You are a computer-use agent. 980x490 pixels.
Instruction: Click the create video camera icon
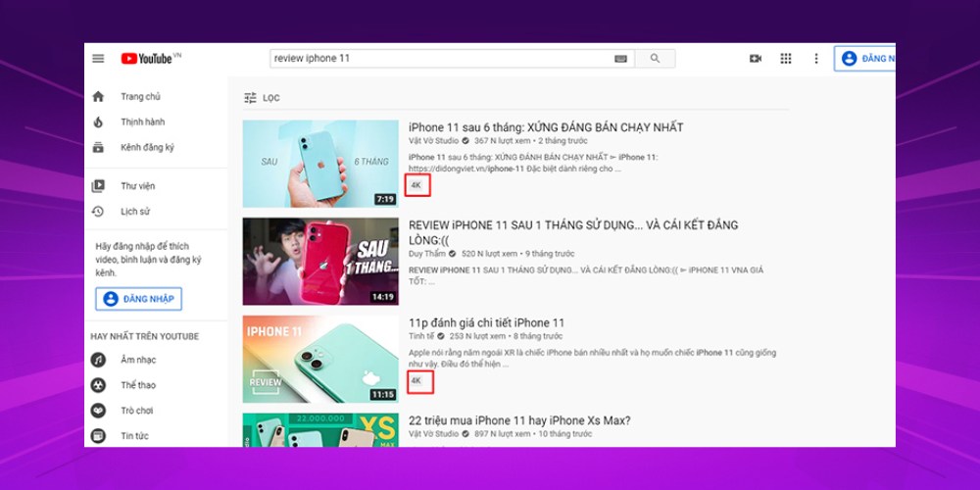(x=756, y=59)
